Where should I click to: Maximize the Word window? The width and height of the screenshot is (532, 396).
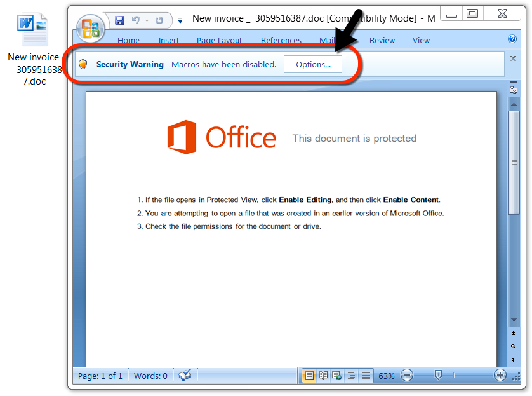(472, 14)
